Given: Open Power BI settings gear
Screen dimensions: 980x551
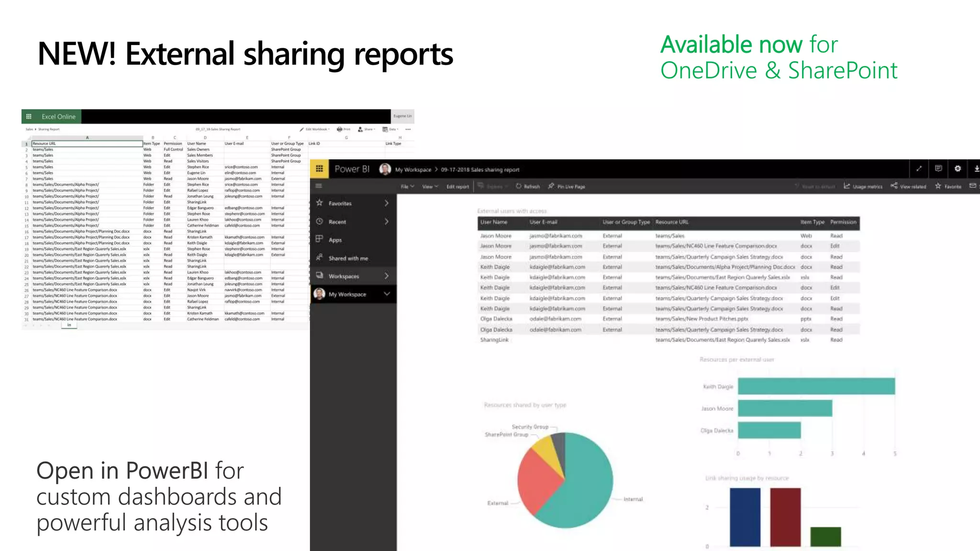Looking at the screenshot, I should pyautogui.click(x=958, y=168).
